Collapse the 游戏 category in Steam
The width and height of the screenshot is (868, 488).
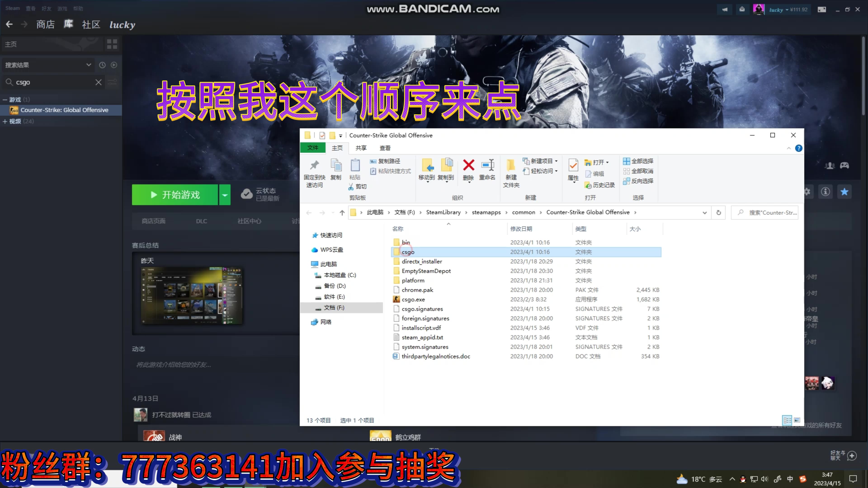coord(5,100)
